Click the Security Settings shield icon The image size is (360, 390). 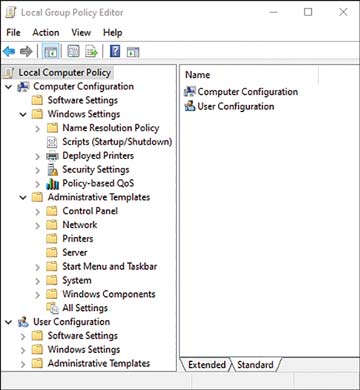point(52,170)
